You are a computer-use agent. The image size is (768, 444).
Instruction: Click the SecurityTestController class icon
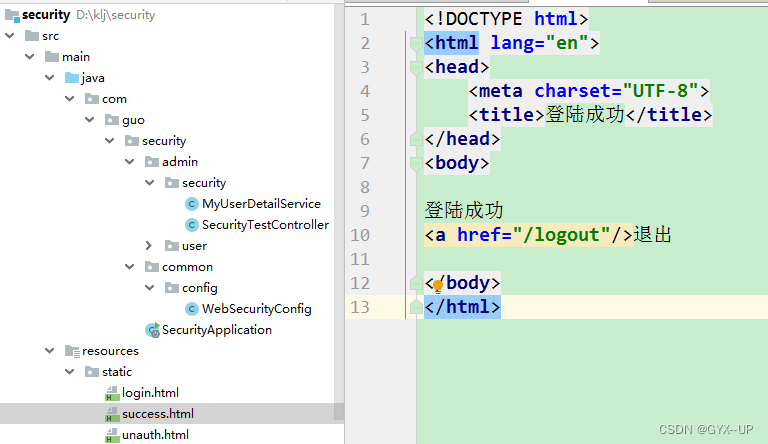coord(192,225)
